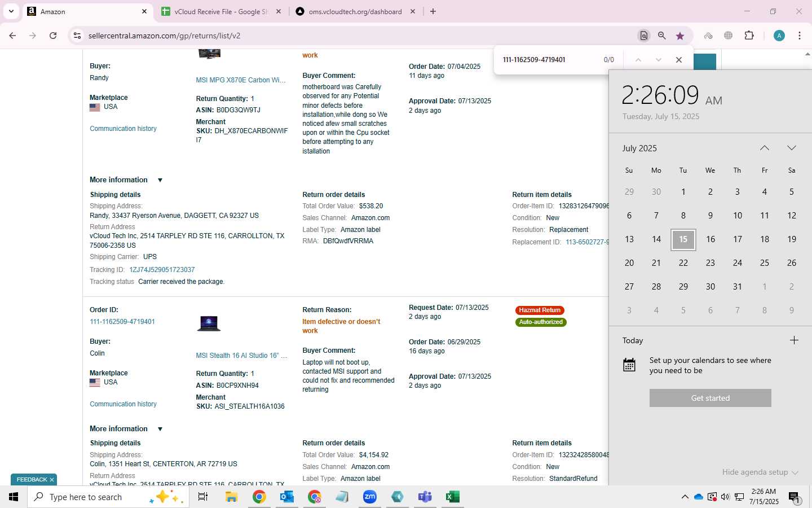This screenshot has height=508, width=812.
Task: Click the taskbar search box
Action: 108,497
